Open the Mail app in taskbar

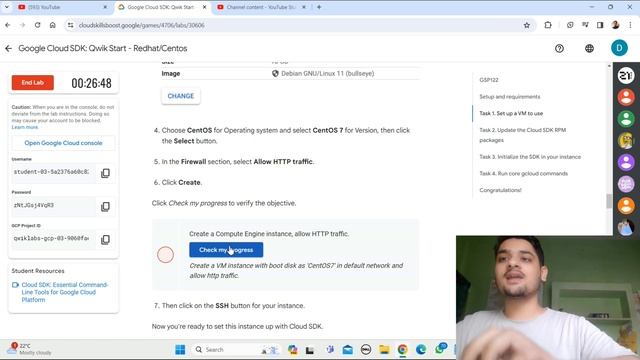[x=348, y=349]
